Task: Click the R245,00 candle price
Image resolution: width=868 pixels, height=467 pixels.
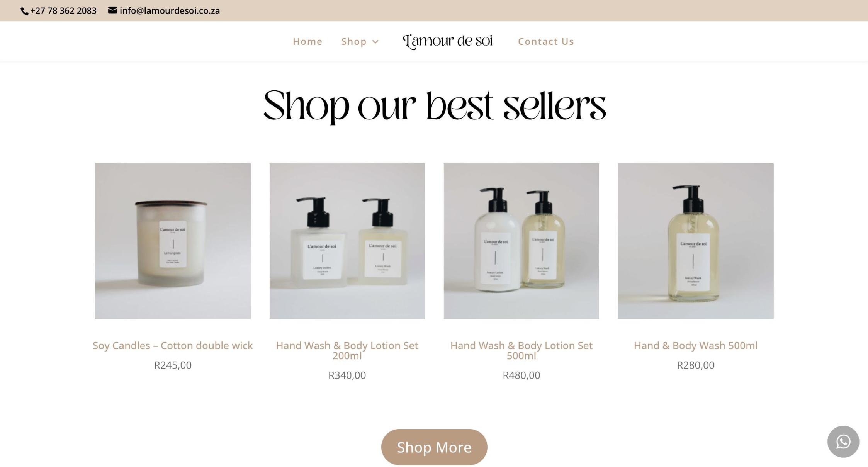Action: click(x=173, y=365)
